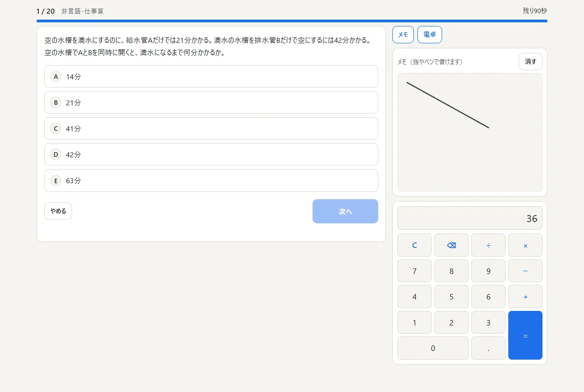Click calculator digit 8
Image resolution: width=584 pixels, height=392 pixels.
click(451, 271)
